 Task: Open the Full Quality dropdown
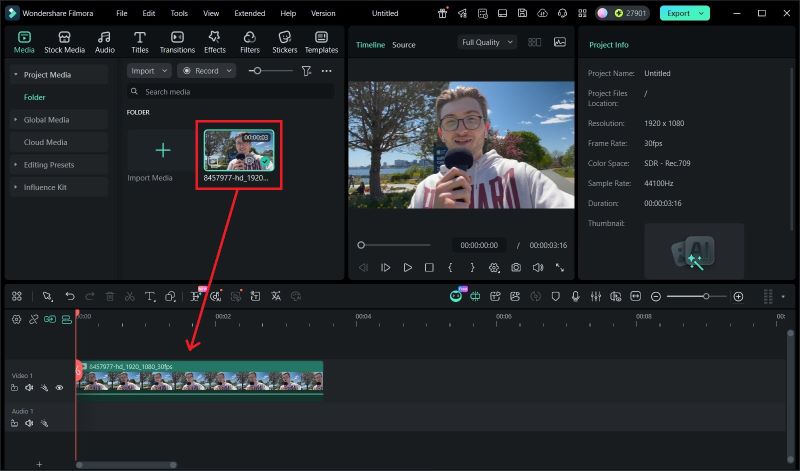[x=487, y=42]
